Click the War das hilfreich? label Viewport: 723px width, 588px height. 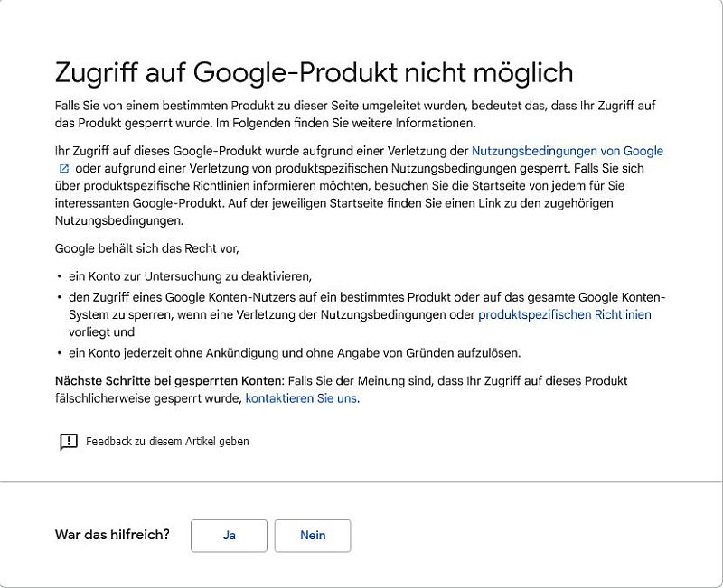point(112,535)
